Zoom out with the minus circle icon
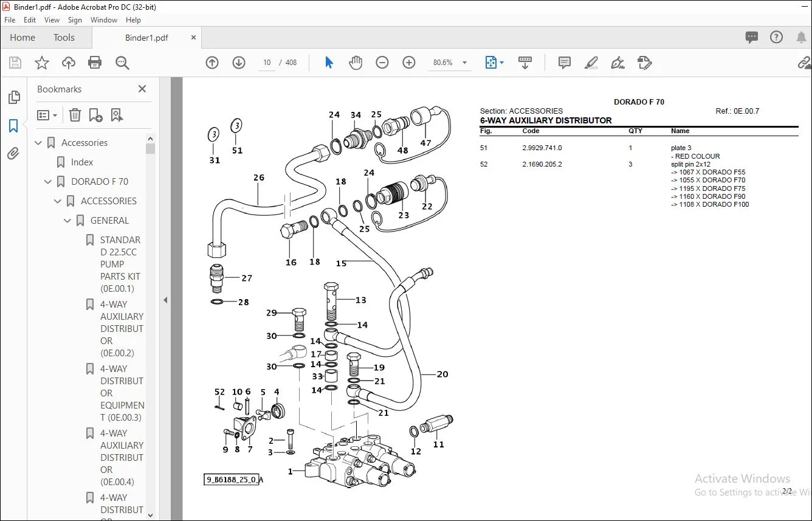The image size is (812, 521). pos(382,63)
